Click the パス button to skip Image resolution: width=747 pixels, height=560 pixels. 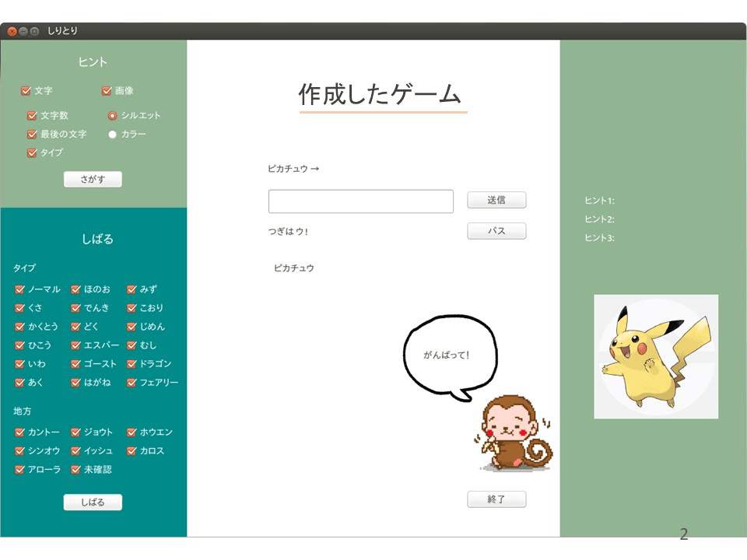(496, 231)
